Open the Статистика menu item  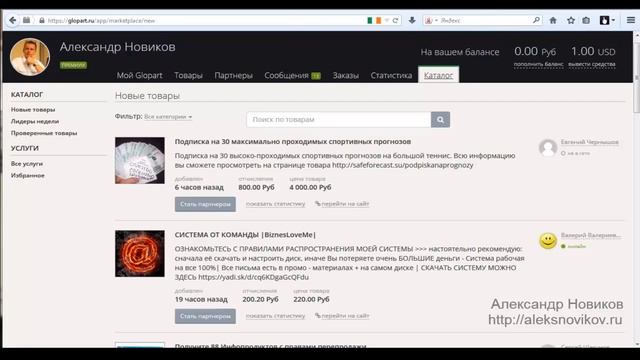click(391, 76)
